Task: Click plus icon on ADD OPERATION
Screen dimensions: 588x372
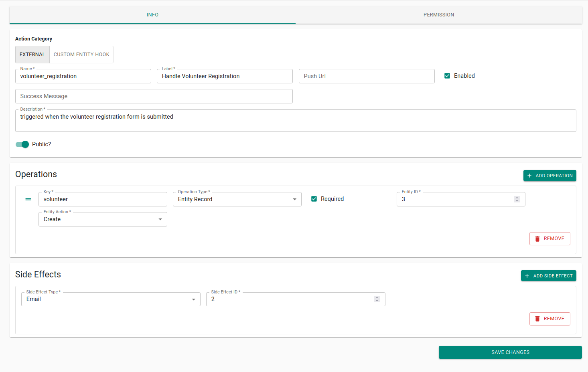Action: click(x=529, y=176)
